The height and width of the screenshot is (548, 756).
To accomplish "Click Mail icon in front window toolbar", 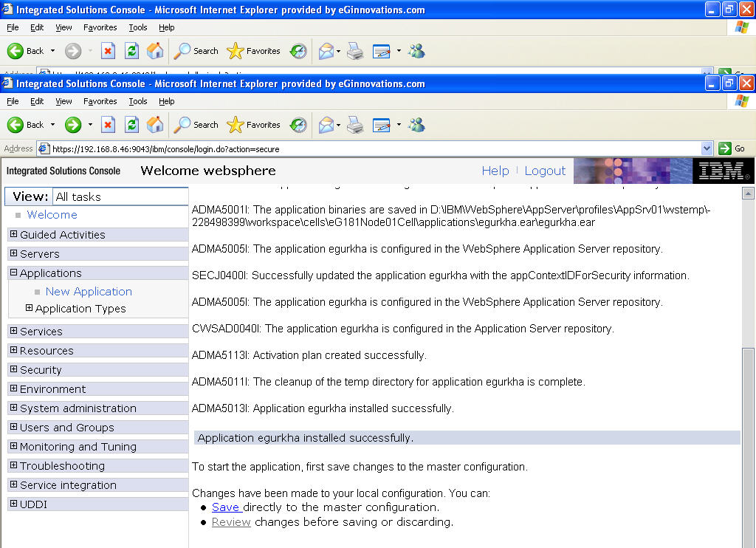I will tap(326, 125).
